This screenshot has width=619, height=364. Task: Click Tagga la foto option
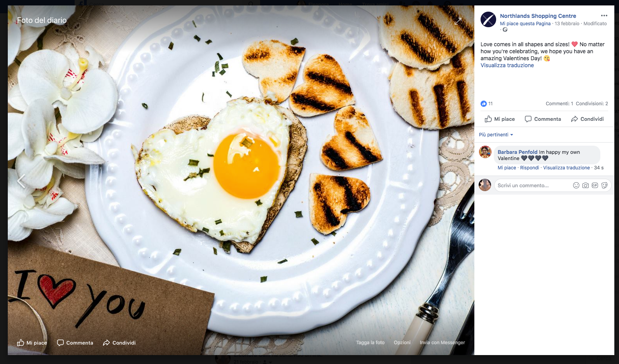[370, 343]
